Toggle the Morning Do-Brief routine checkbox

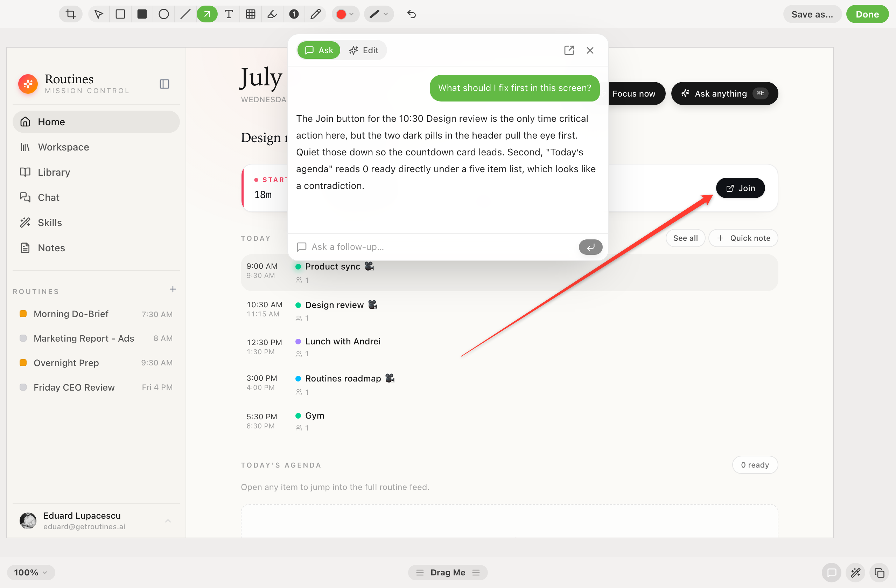(x=23, y=314)
